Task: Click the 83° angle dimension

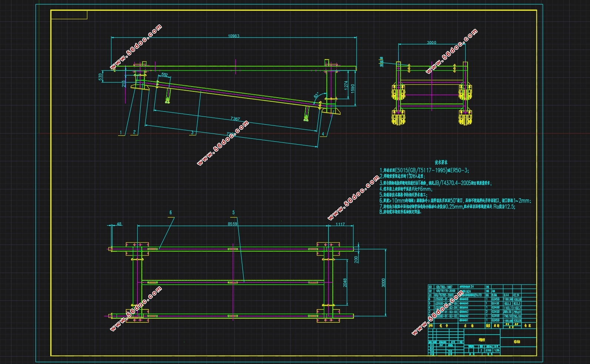Action: click(317, 95)
